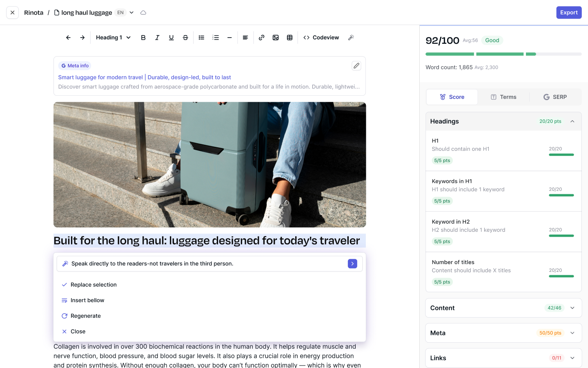The image size is (588, 368).
Task: Open the text alignment option
Action: (245, 38)
